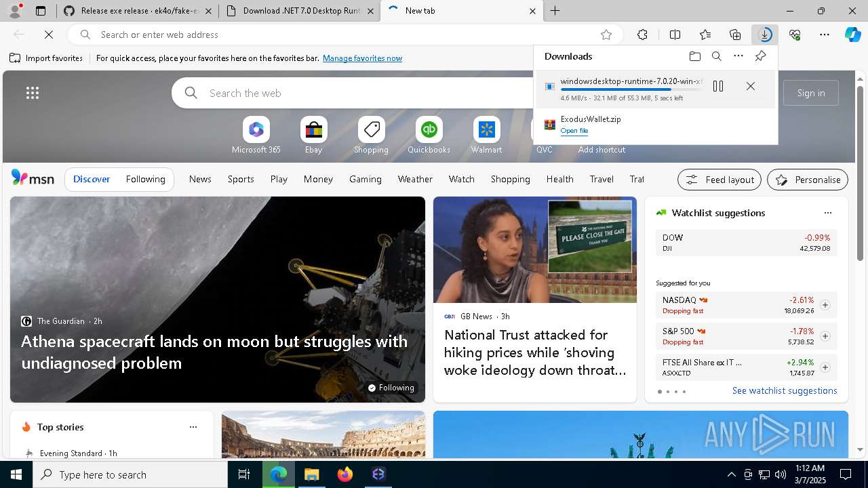Toggle the split screen icon
The height and width of the screenshot is (488, 868).
(675, 35)
